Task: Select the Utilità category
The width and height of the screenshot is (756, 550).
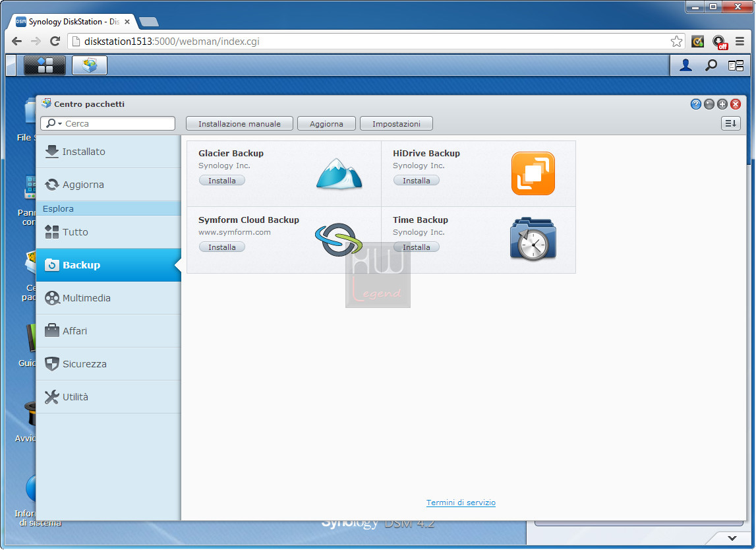Action: tap(109, 397)
